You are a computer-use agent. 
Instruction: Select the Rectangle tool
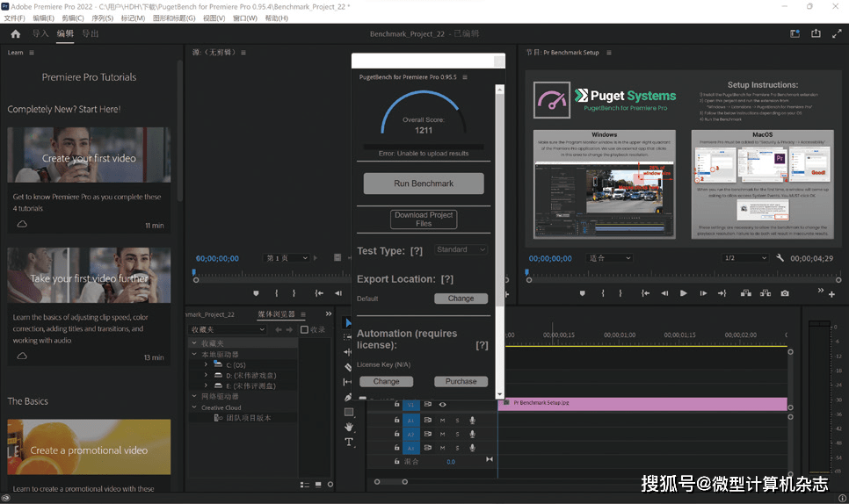pos(349,412)
